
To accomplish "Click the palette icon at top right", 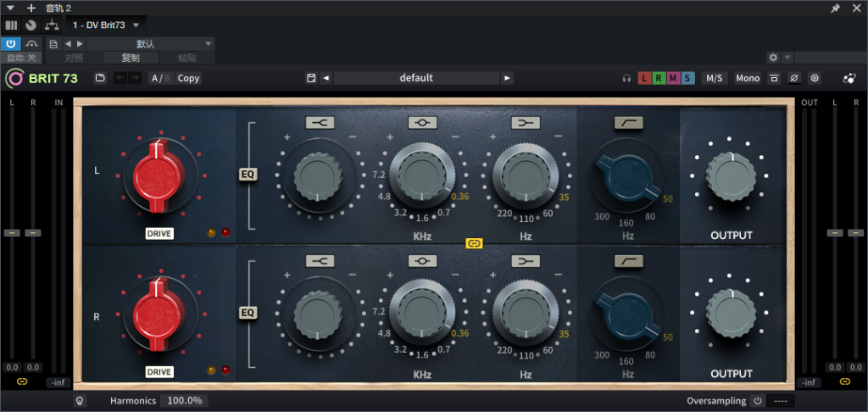I will 849,78.
